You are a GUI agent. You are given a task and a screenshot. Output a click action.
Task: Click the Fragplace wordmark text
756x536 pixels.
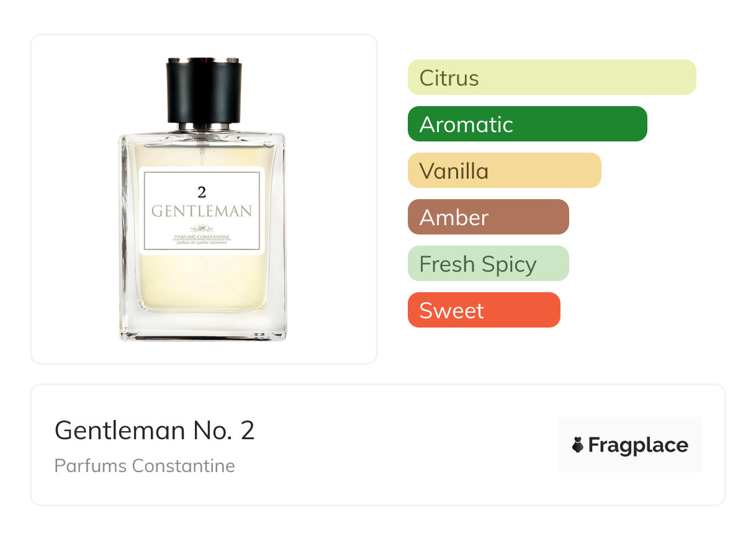pos(638,445)
